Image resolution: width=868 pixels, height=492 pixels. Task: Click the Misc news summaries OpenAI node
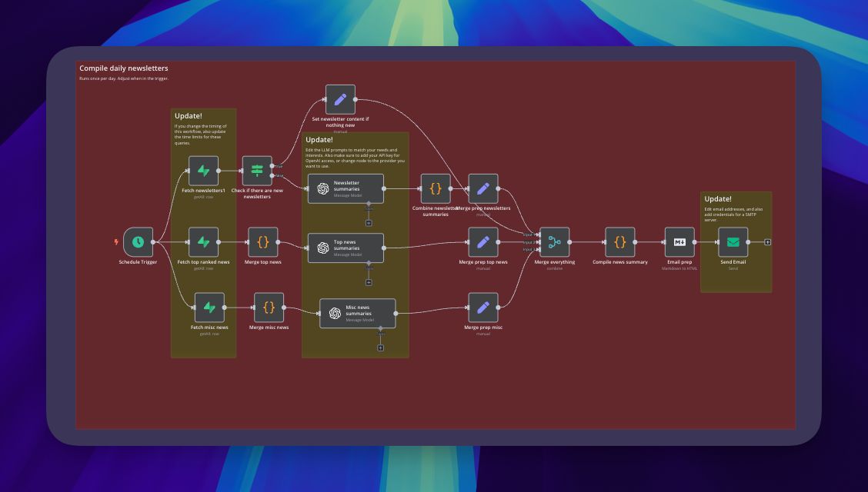(x=357, y=313)
